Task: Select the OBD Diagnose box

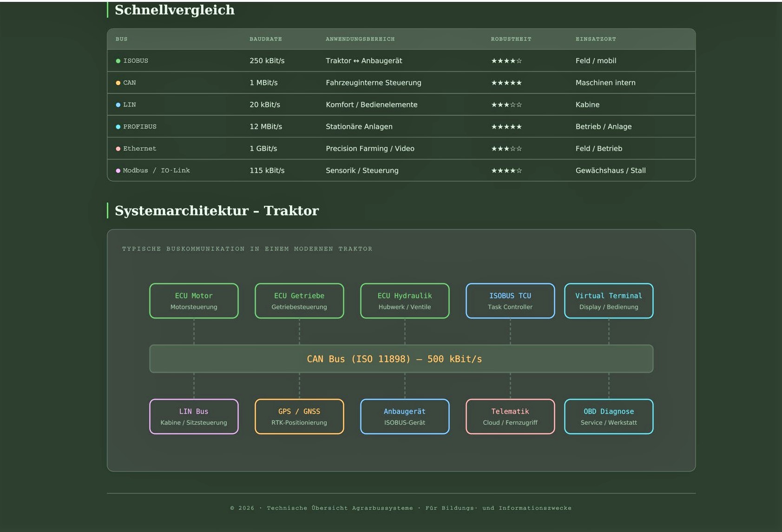Action: tap(609, 417)
